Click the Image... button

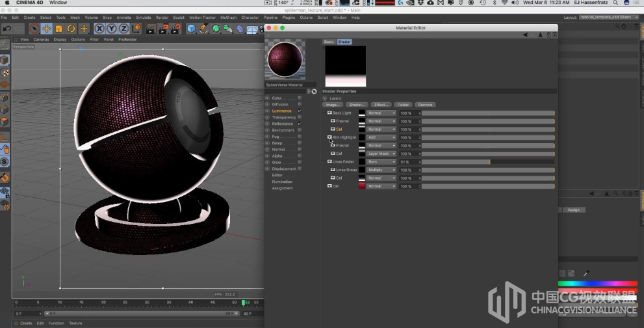[x=333, y=105]
